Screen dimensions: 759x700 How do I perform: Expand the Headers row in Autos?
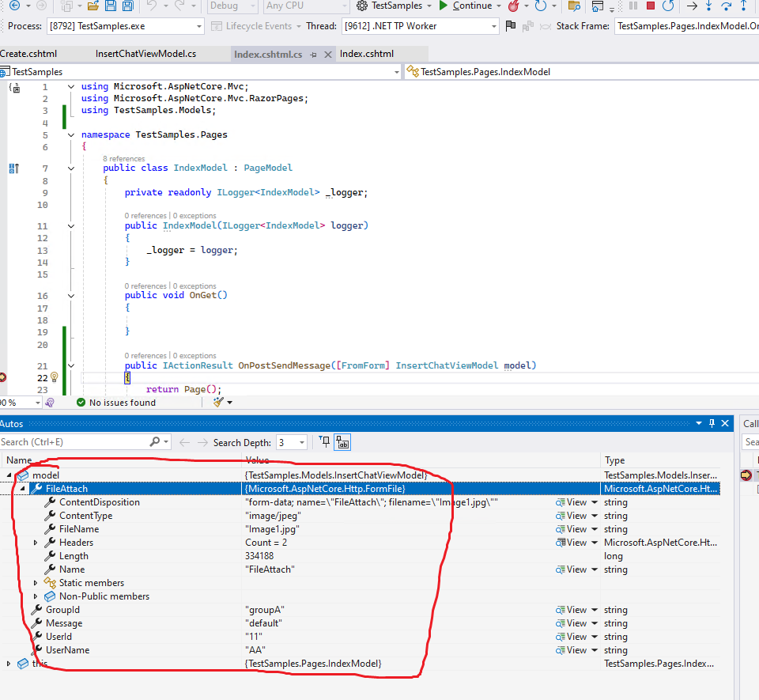[x=36, y=543]
